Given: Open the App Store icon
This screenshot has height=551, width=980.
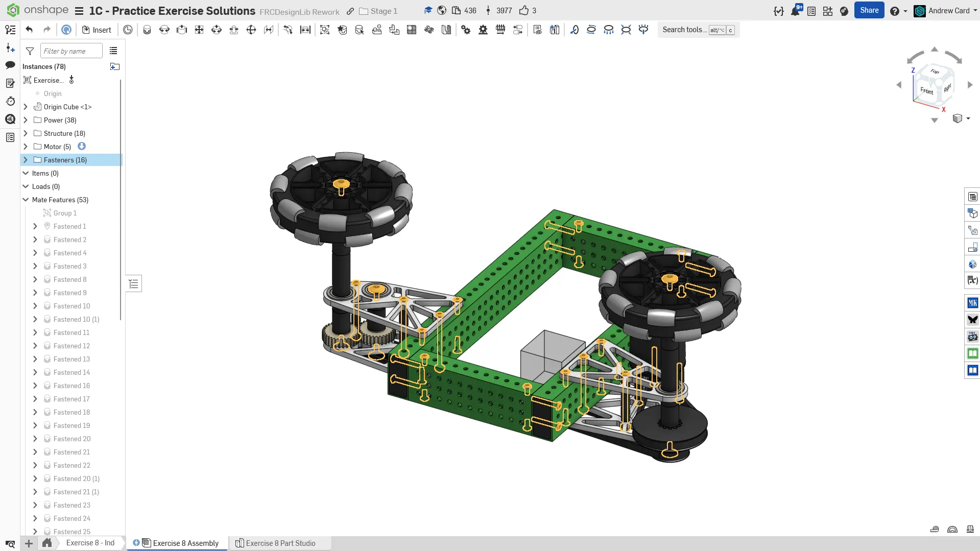Looking at the screenshot, I should pyautogui.click(x=828, y=11).
